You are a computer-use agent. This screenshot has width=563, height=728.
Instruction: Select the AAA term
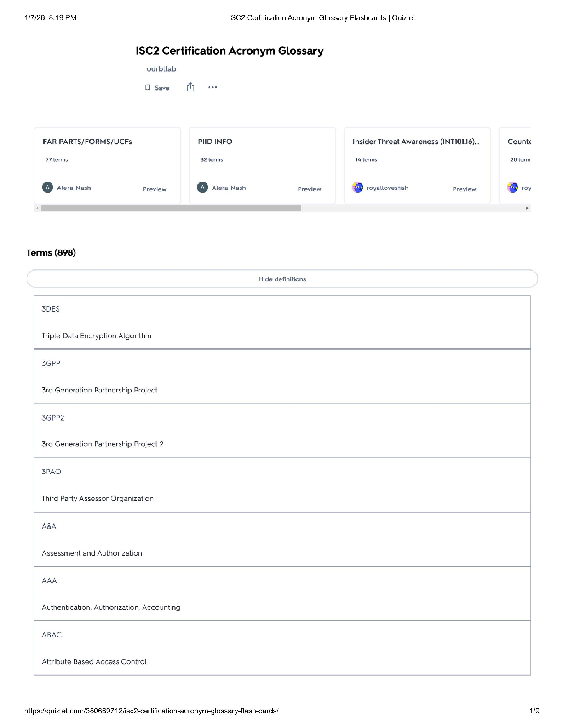pyautogui.click(x=49, y=581)
